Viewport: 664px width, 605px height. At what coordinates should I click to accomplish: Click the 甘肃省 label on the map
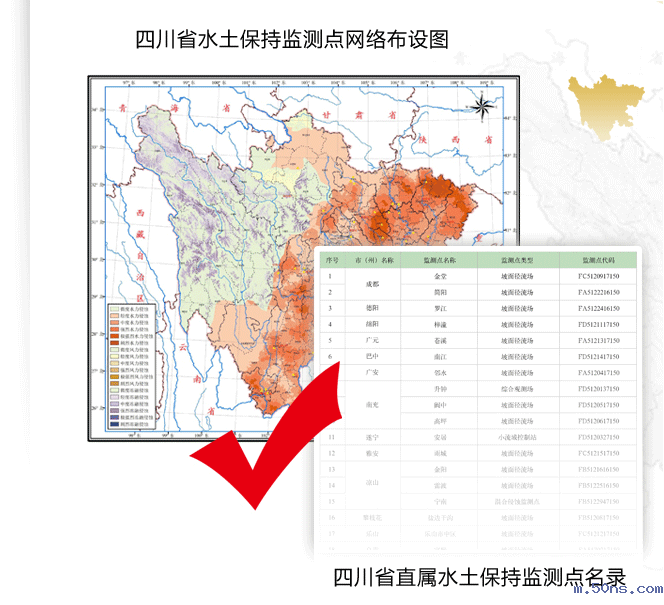tap(362, 112)
